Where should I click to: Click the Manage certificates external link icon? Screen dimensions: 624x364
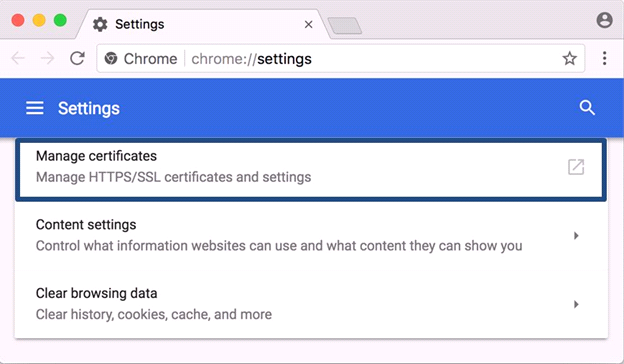pos(576,167)
